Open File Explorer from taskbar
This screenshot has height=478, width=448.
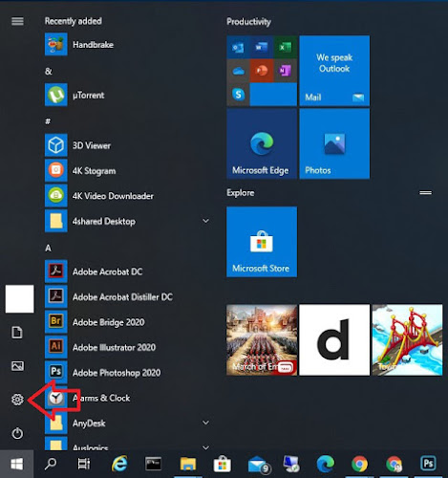(x=188, y=464)
